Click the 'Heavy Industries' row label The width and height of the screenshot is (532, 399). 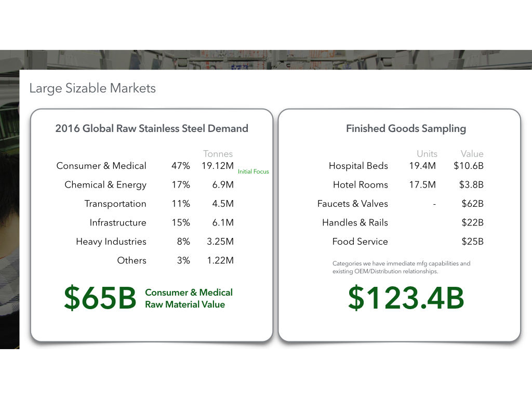111,242
